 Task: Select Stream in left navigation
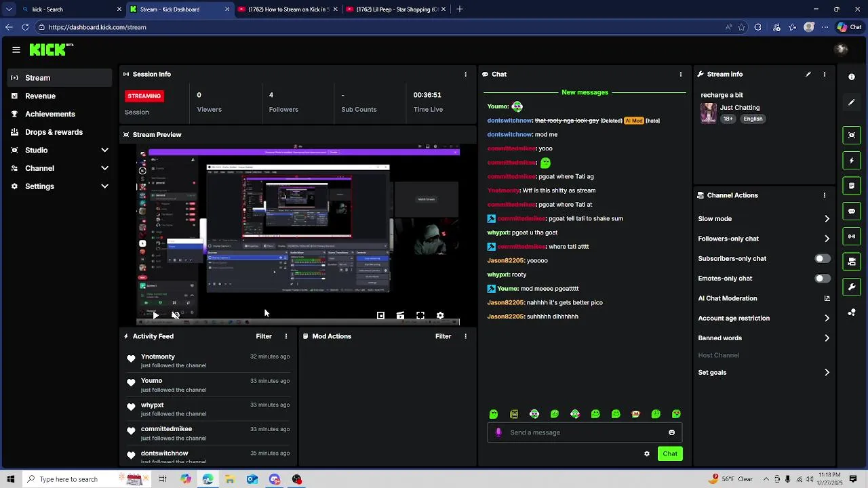[60, 78]
